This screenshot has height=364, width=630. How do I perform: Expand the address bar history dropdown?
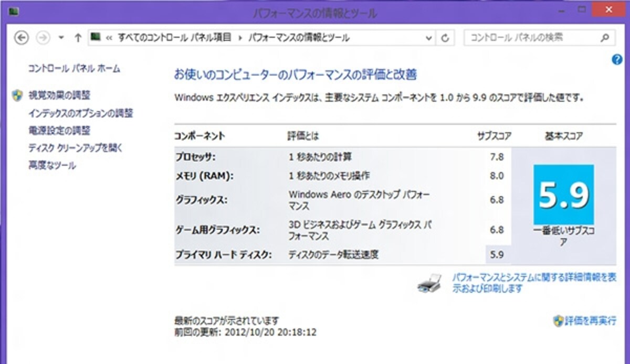[x=429, y=38]
